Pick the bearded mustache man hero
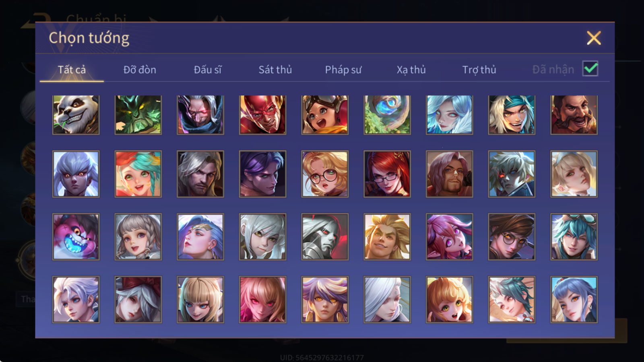This screenshot has height=362, width=644. [574, 115]
